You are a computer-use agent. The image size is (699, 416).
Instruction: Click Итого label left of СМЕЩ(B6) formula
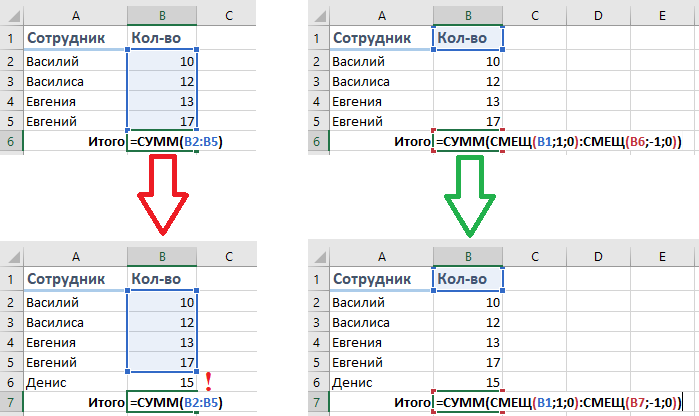tap(411, 142)
